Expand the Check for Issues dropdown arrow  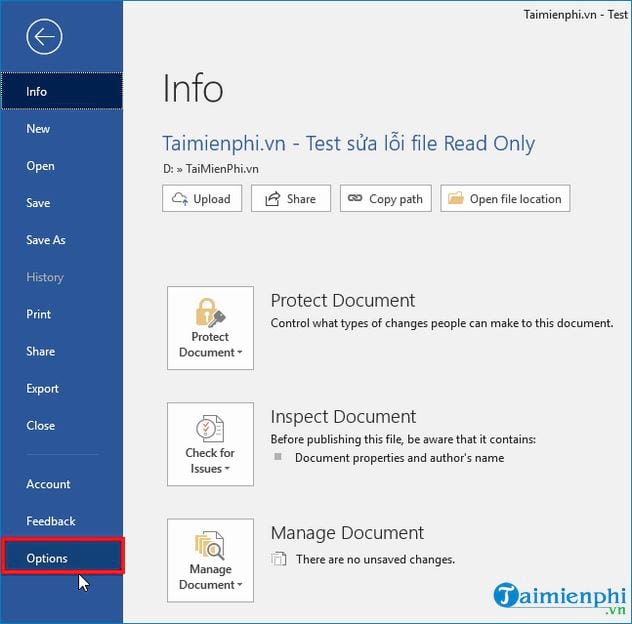click(227, 468)
